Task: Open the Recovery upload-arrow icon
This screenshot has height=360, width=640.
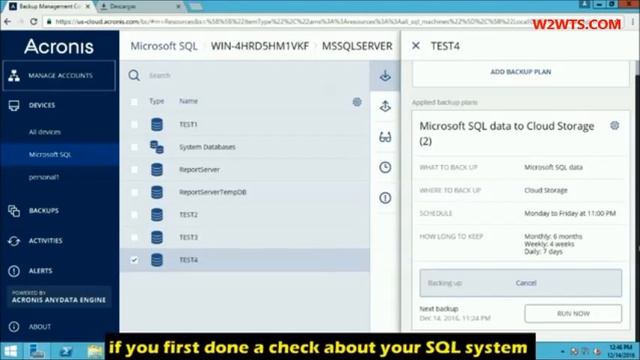Action: (x=385, y=106)
